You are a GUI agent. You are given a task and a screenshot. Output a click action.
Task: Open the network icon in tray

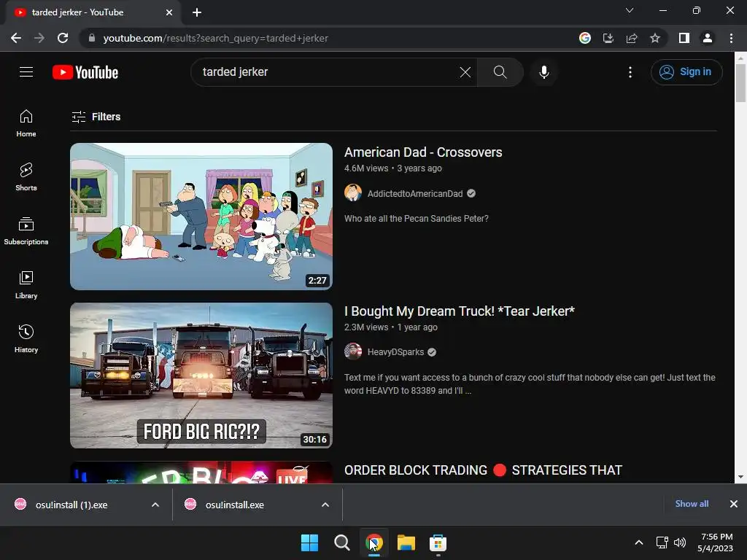[x=662, y=542]
